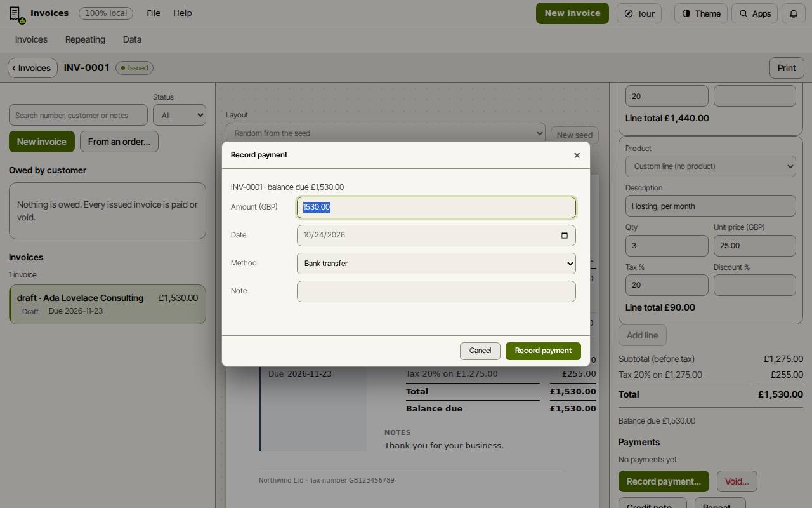
Task: Click the 100% local badge
Action: (x=106, y=13)
